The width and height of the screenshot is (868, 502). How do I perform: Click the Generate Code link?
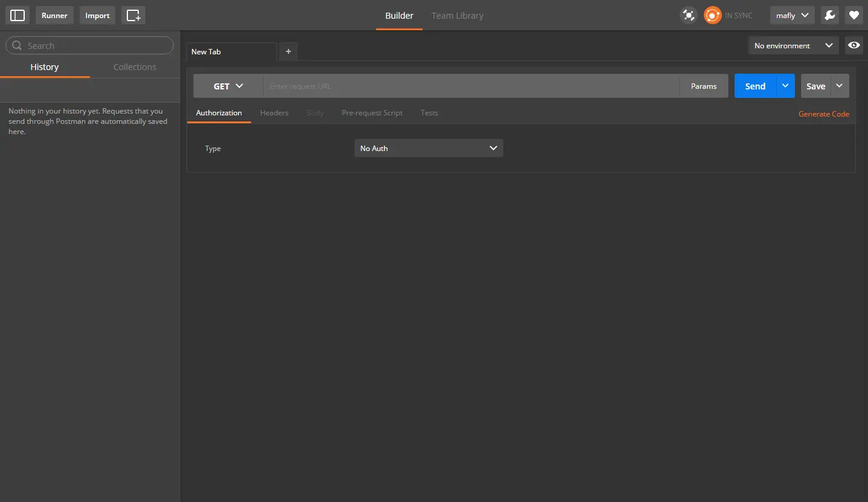click(823, 114)
